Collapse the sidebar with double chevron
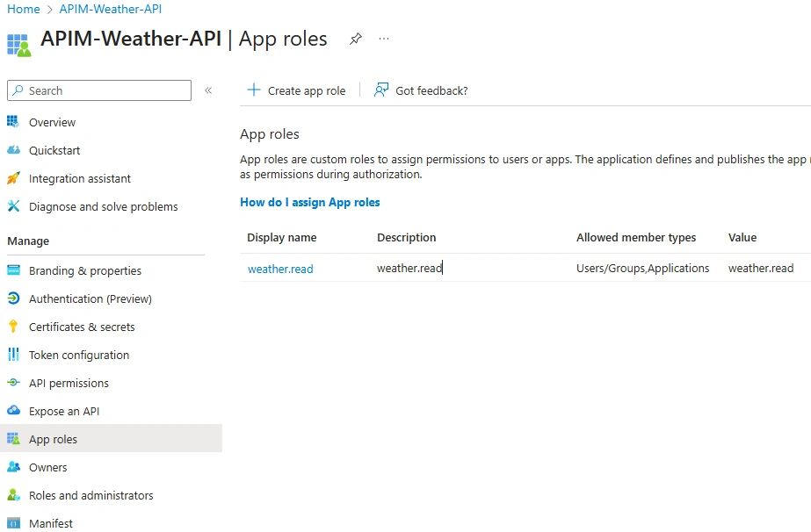This screenshot has height=532, width=811. click(208, 90)
